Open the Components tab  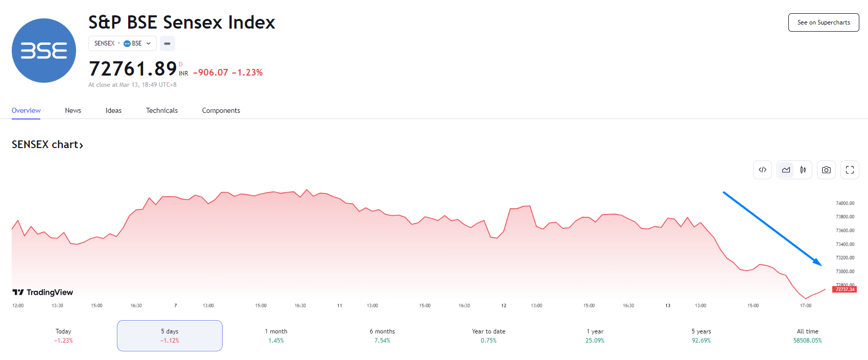(x=221, y=110)
